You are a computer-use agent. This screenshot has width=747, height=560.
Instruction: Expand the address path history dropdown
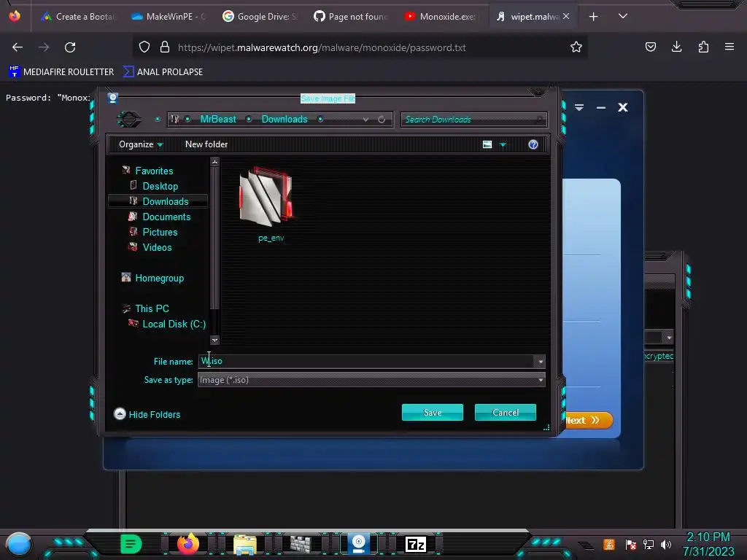click(x=365, y=120)
